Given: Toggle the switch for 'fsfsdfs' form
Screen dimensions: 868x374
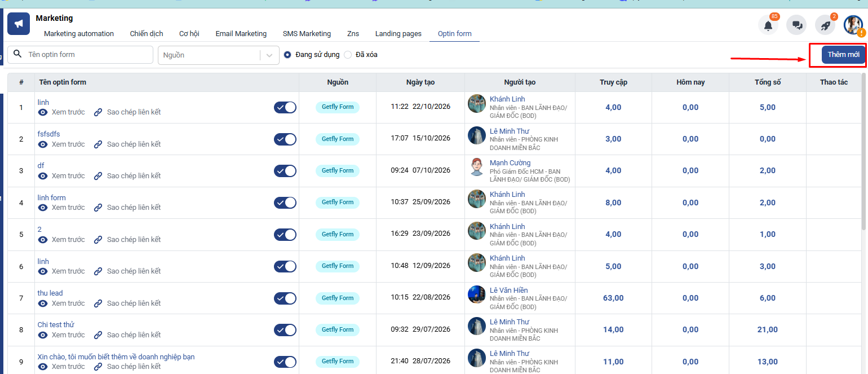Looking at the screenshot, I should [x=285, y=139].
